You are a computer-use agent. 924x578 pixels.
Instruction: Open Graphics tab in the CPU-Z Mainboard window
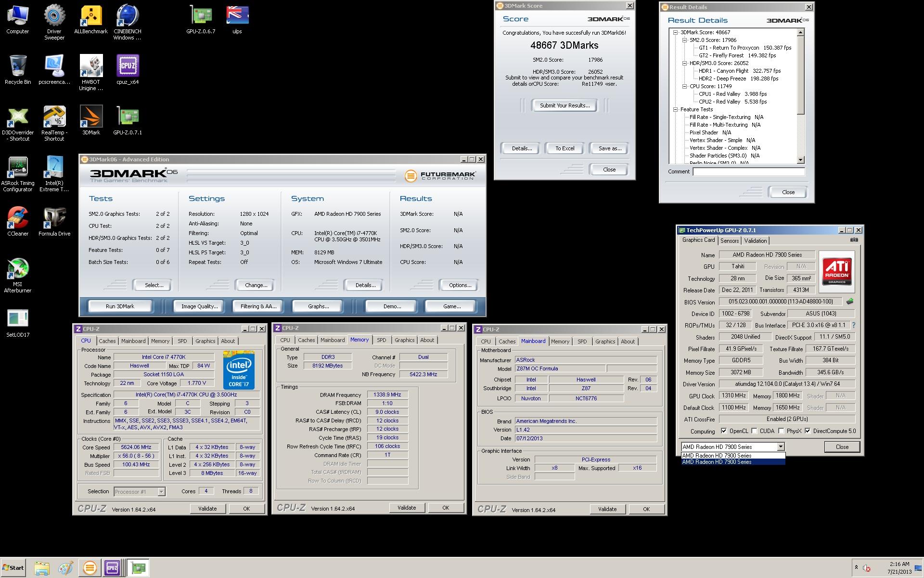click(605, 342)
